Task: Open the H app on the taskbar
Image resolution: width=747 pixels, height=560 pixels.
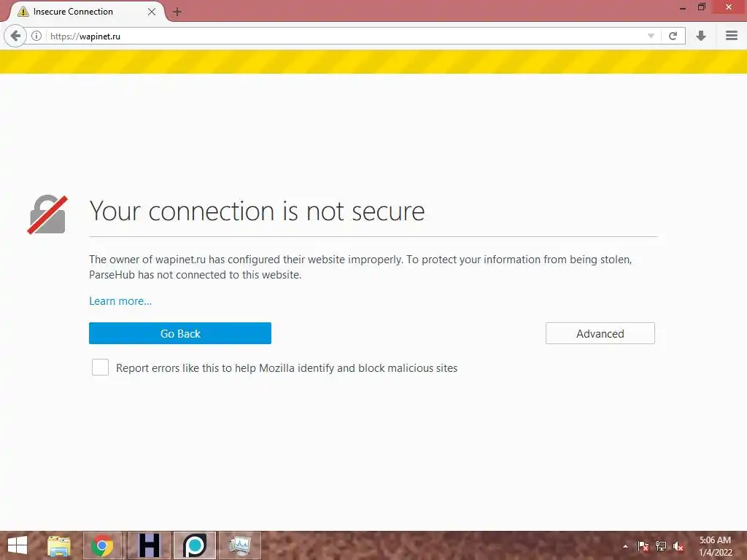Action: pos(149,545)
